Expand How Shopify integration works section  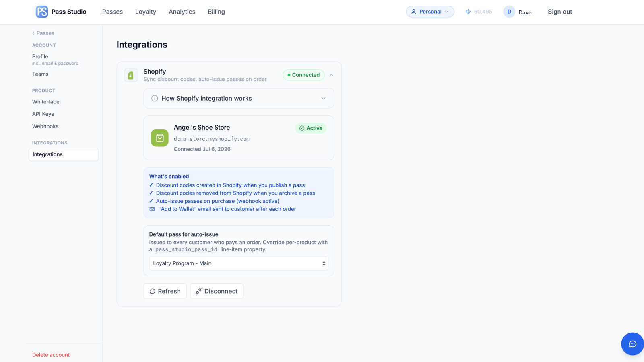239,98
